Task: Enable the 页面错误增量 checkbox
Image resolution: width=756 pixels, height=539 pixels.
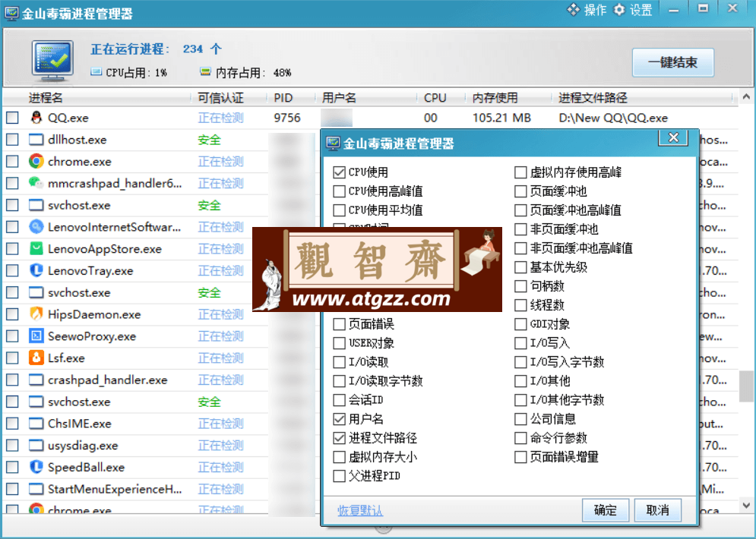Action: [x=520, y=457]
